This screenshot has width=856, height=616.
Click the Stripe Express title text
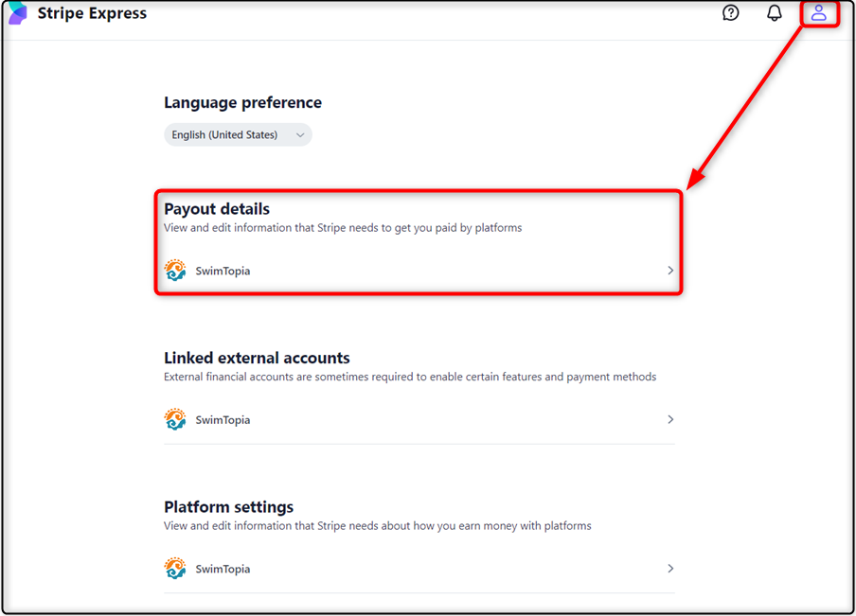point(92,13)
